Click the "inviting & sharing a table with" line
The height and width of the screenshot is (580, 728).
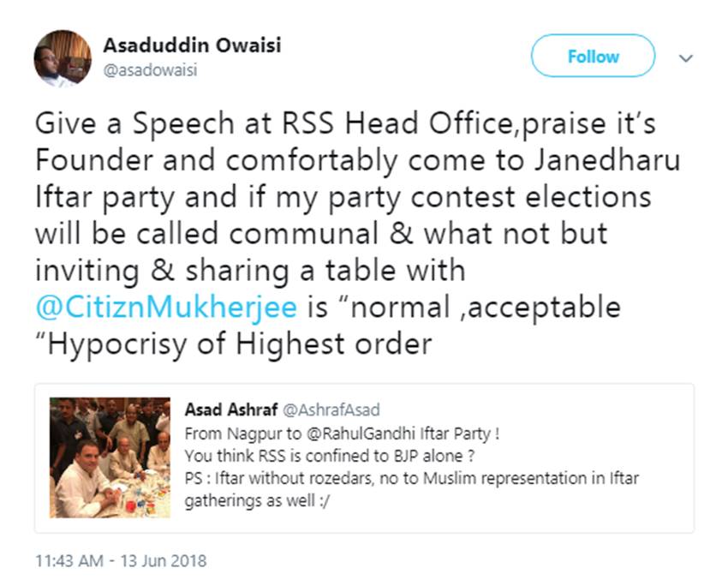coord(250,270)
